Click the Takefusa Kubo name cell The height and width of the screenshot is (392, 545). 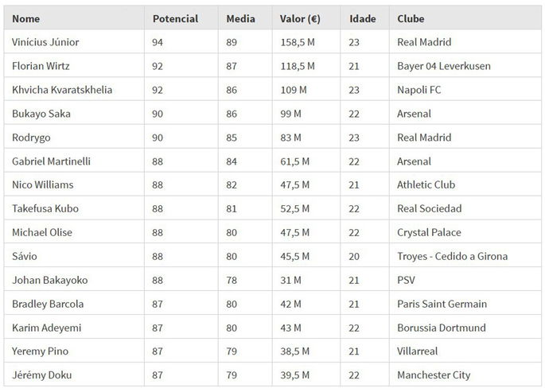point(45,208)
